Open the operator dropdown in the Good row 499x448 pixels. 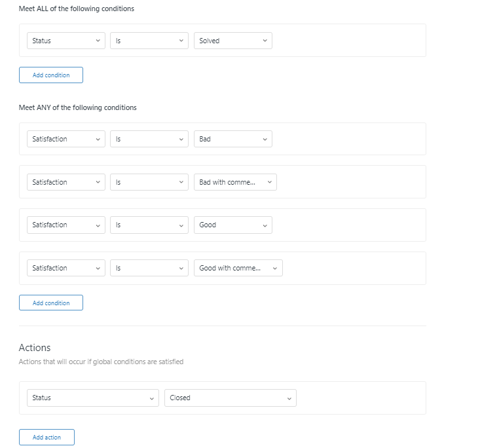click(149, 225)
